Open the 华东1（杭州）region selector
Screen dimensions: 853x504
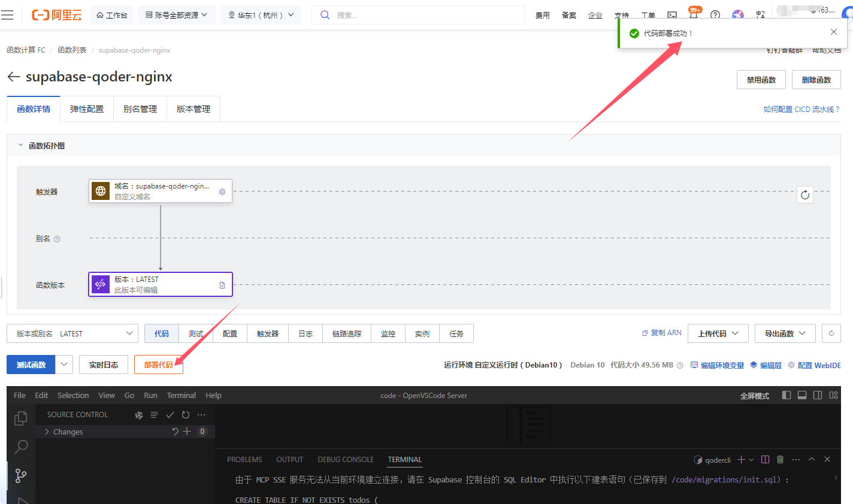pos(261,15)
